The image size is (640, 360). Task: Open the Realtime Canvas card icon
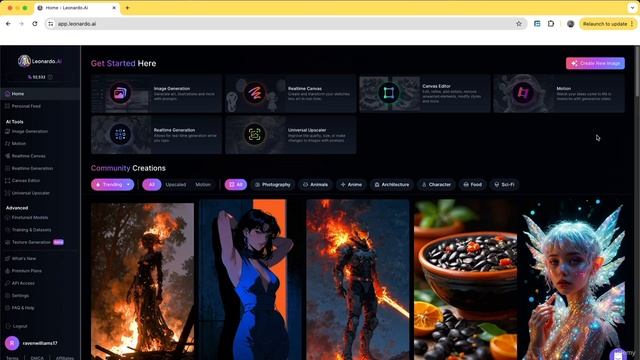pyautogui.click(x=255, y=93)
